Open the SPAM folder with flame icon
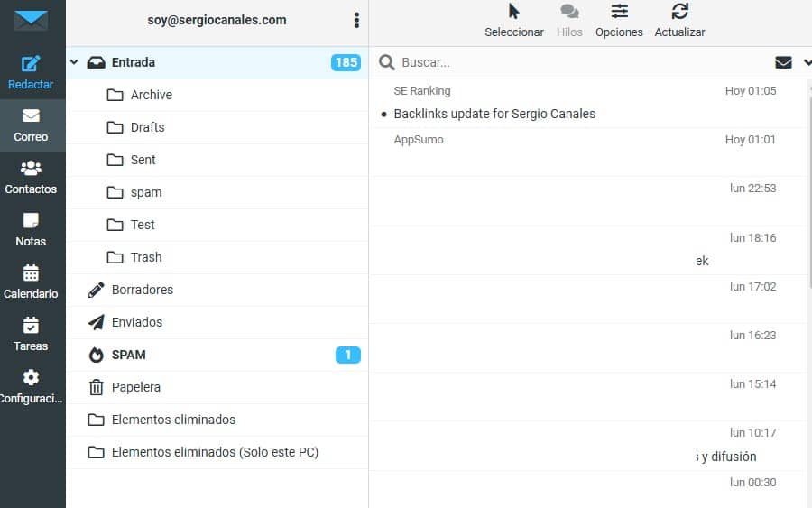This screenshot has height=508, width=812. click(x=217, y=355)
